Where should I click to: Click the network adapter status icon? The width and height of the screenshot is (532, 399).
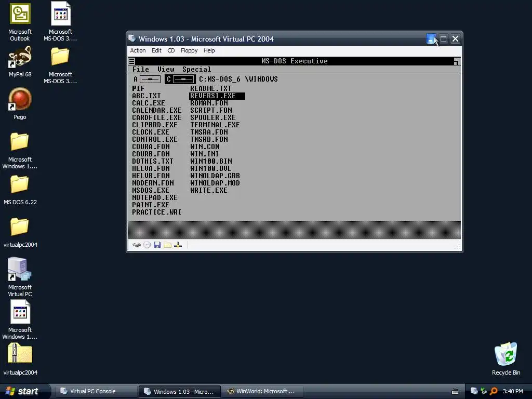coord(178,245)
